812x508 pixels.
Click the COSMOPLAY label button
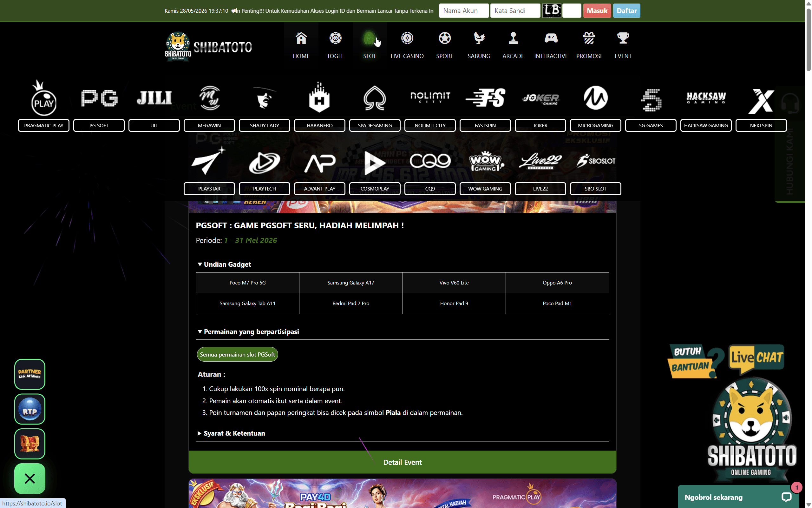click(375, 189)
